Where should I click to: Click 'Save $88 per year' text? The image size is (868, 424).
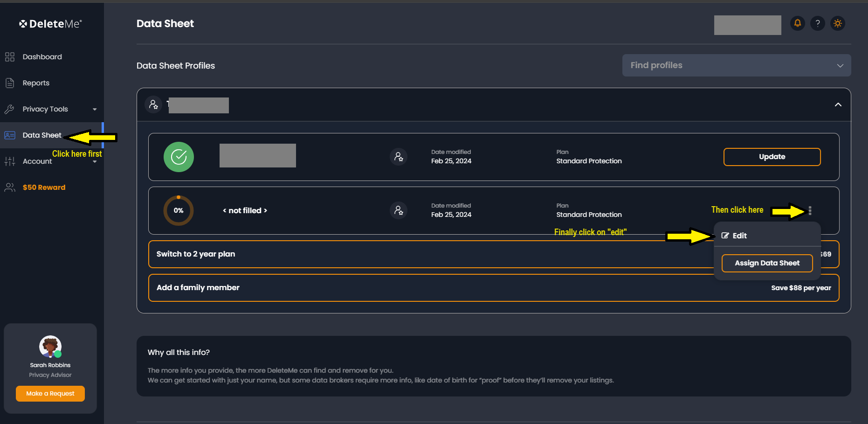(801, 288)
